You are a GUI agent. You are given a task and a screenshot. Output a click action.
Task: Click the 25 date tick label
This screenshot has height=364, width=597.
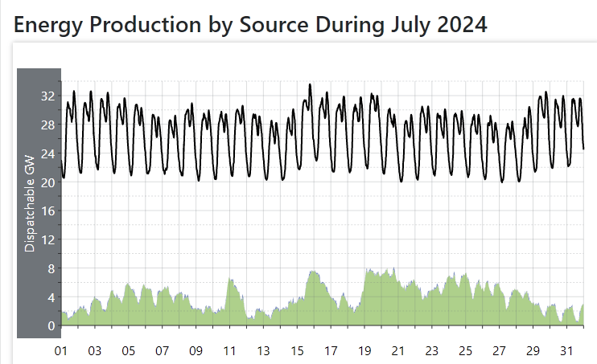[x=465, y=351]
